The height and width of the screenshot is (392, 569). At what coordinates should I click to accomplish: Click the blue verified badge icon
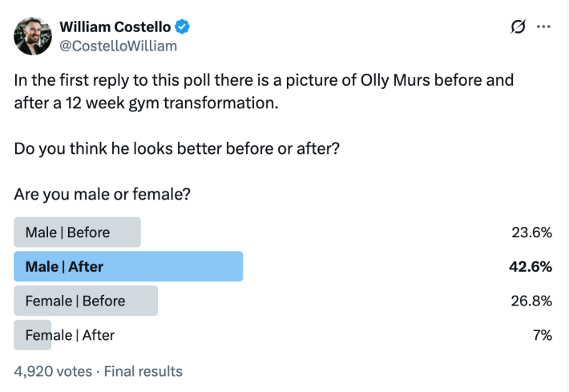pyautogui.click(x=184, y=27)
